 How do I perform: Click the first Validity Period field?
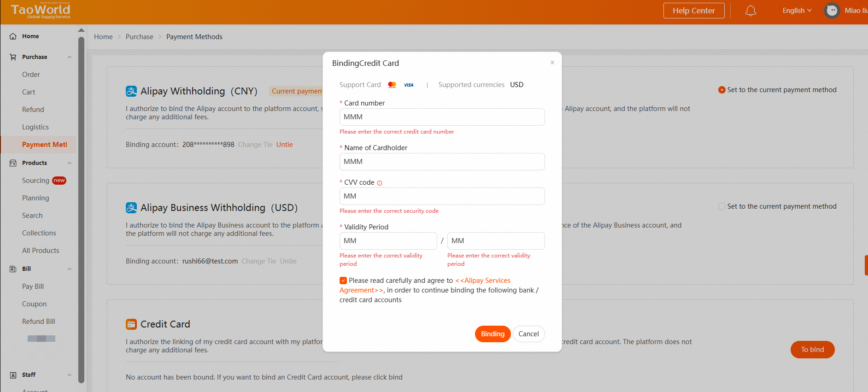(x=388, y=241)
